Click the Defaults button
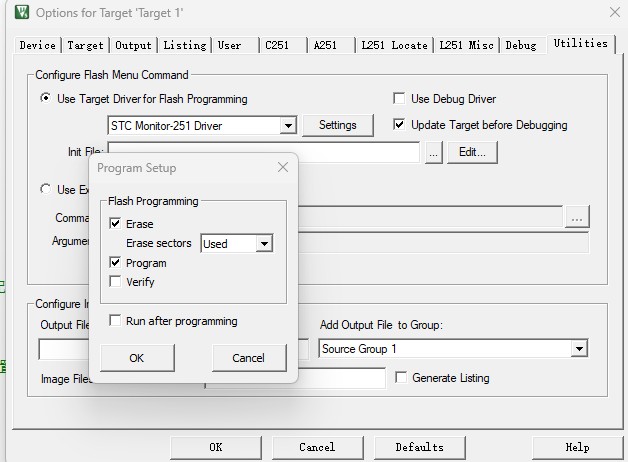The width and height of the screenshot is (628, 462). point(419,447)
